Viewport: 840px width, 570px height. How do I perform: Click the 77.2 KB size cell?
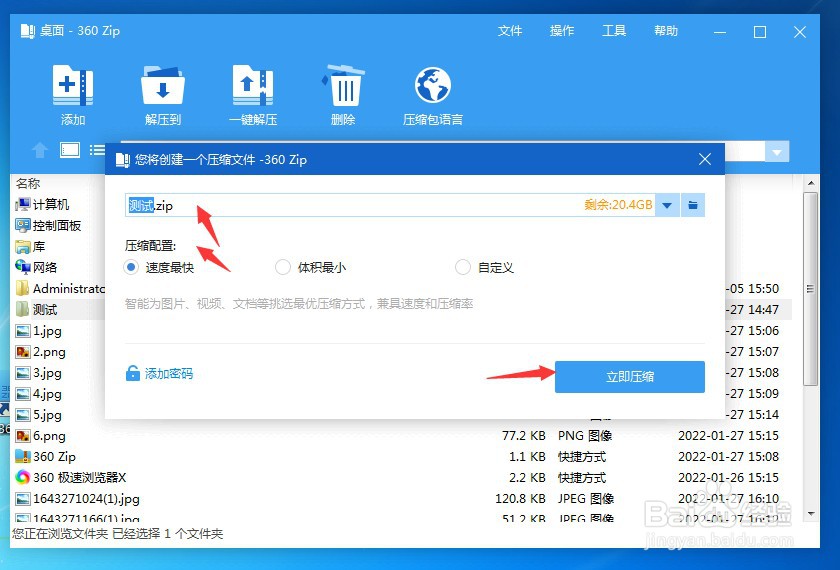(x=523, y=436)
